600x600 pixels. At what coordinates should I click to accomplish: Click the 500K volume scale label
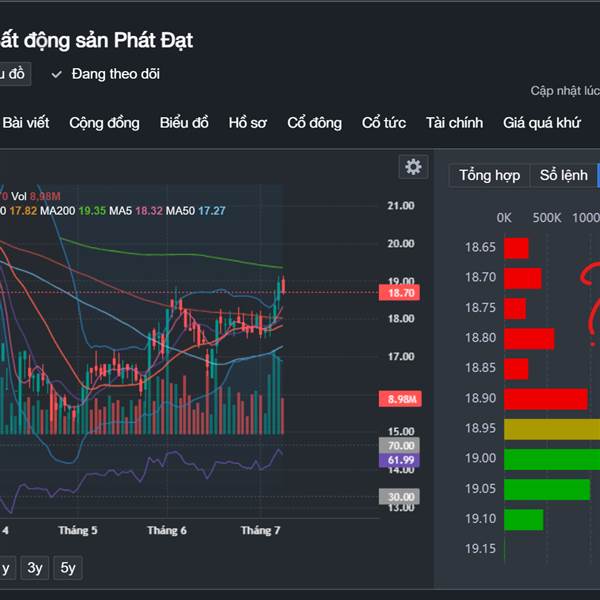(547, 218)
